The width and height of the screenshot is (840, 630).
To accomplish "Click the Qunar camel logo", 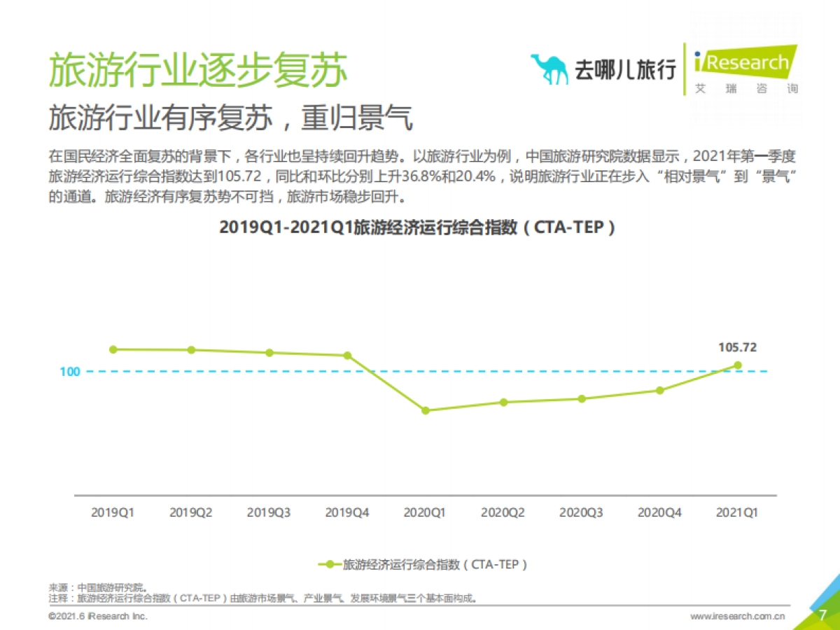I will click(x=551, y=66).
